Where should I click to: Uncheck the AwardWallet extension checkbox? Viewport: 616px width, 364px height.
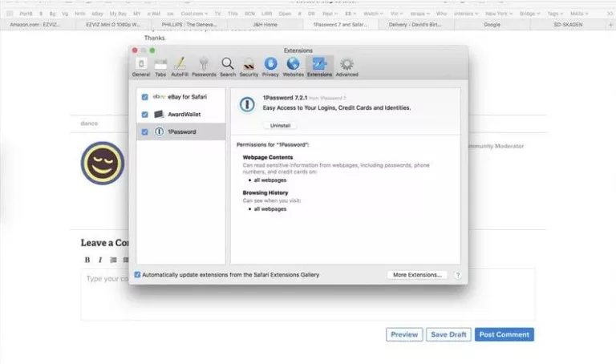click(x=144, y=115)
